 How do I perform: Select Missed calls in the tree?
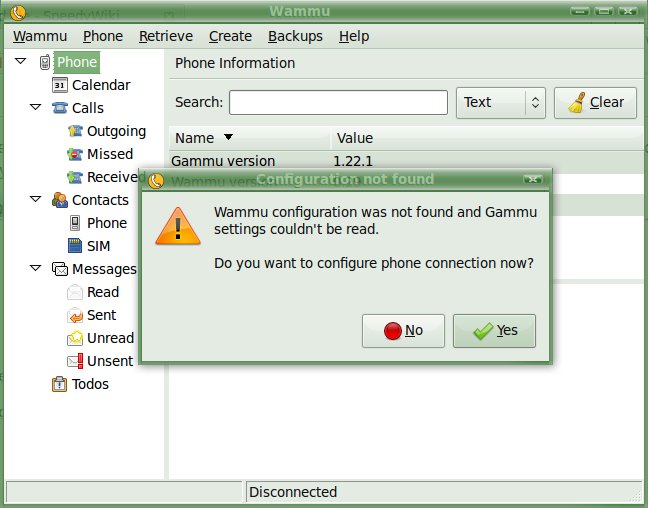(110, 154)
